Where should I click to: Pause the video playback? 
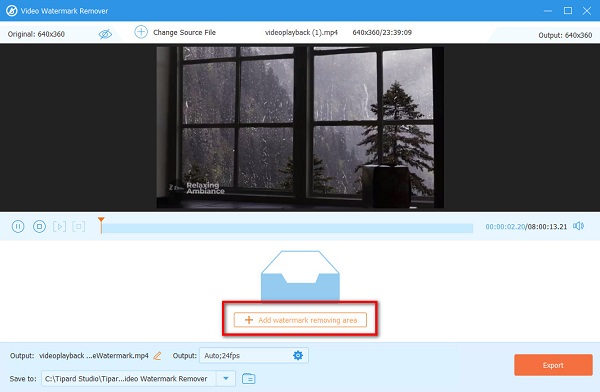[18, 226]
